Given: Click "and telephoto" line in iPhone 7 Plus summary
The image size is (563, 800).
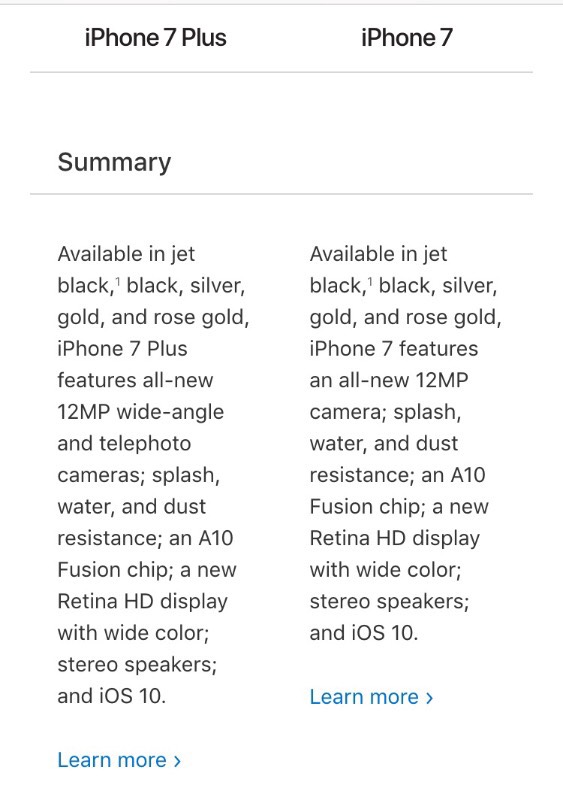Looking at the screenshot, I should 124,443.
